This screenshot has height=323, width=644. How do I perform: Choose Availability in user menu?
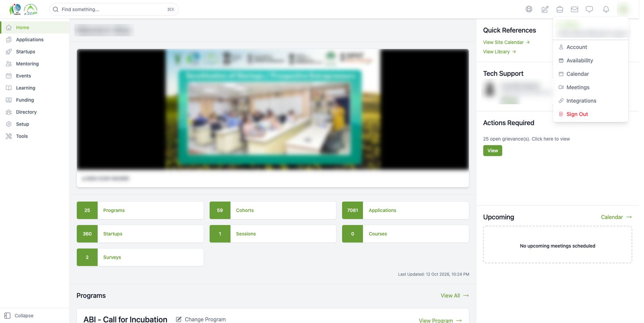[x=590, y=60]
